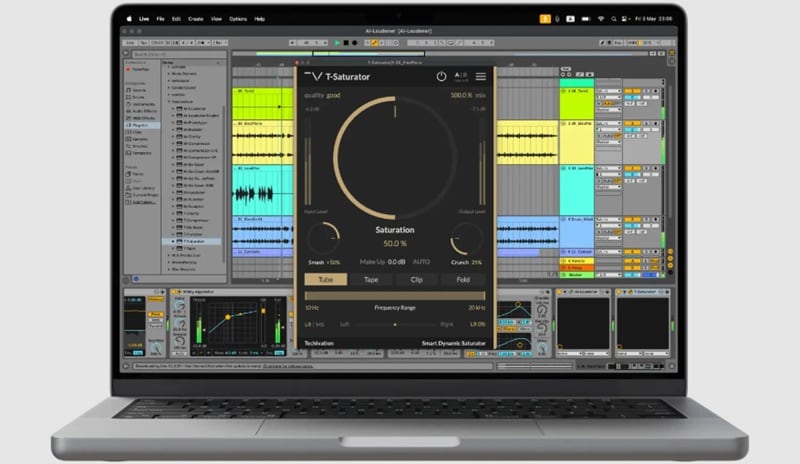
Task: Select the Tape saturation mode
Action: click(371, 279)
